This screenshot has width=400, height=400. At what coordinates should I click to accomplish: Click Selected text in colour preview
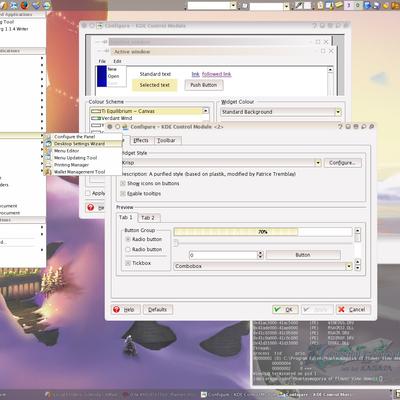154,85
